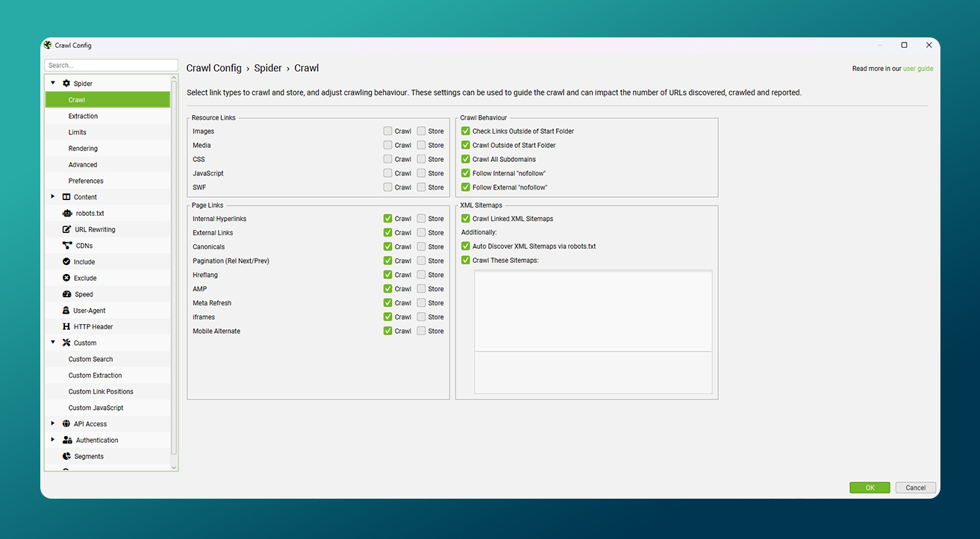Uncheck Crawl All Subdomains

pos(466,159)
